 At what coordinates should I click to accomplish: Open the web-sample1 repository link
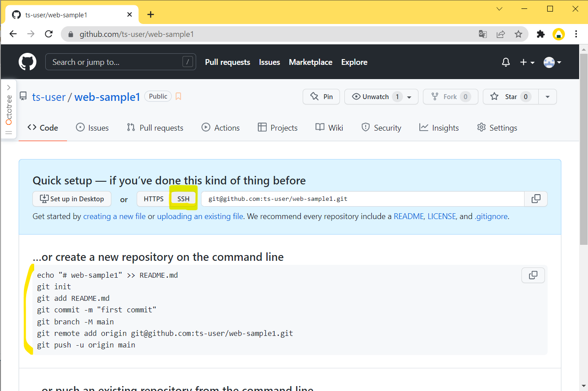pos(107,97)
